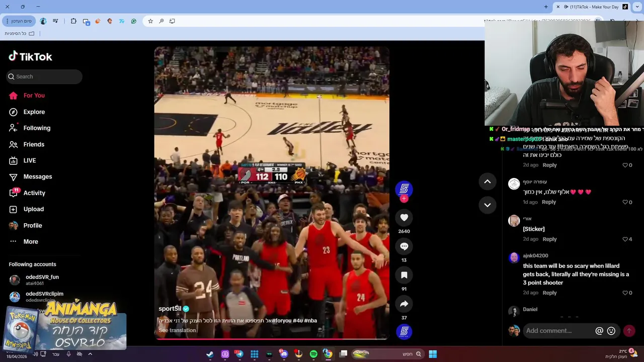Open the Friends section
This screenshot has height=362, width=644.
34,144
